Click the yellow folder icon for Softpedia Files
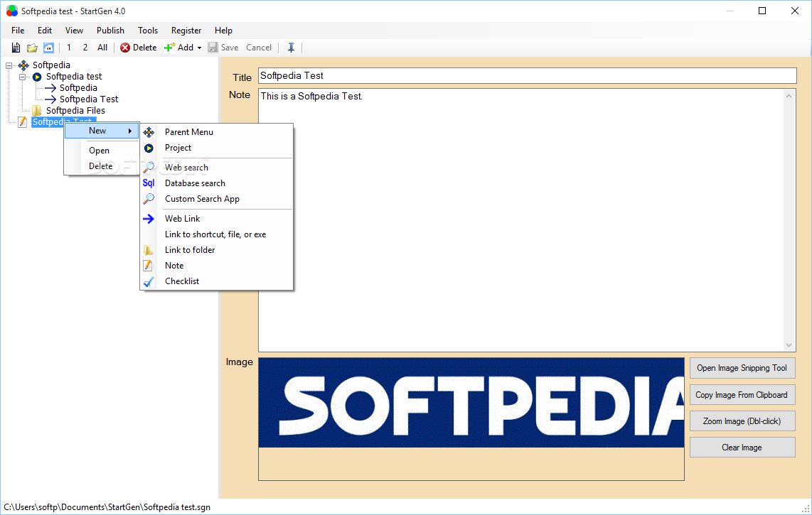812x515 pixels. 37,111
